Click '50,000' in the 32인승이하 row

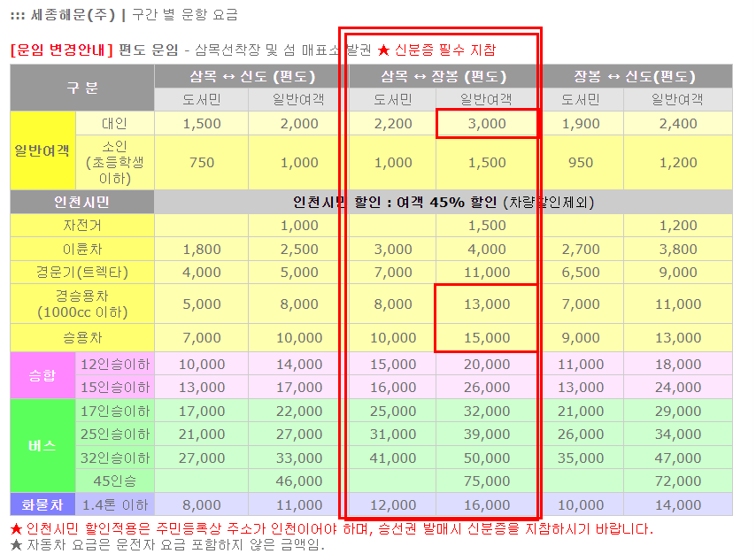pos(487,458)
